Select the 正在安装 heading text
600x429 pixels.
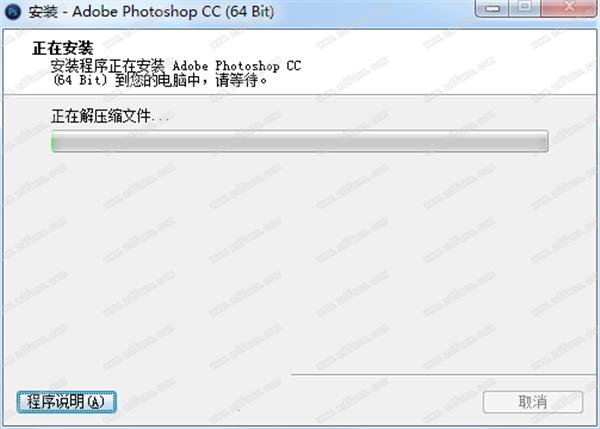click(x=63, y=48)
